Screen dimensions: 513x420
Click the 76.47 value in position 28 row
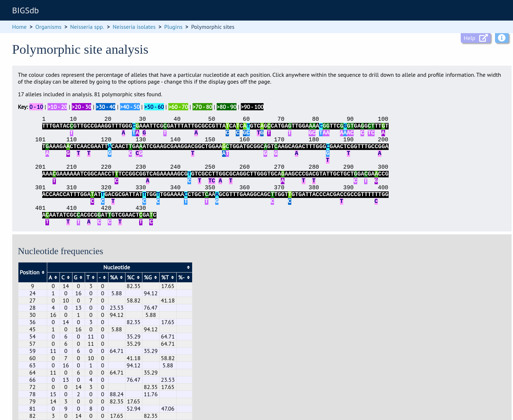pos(151,308)
